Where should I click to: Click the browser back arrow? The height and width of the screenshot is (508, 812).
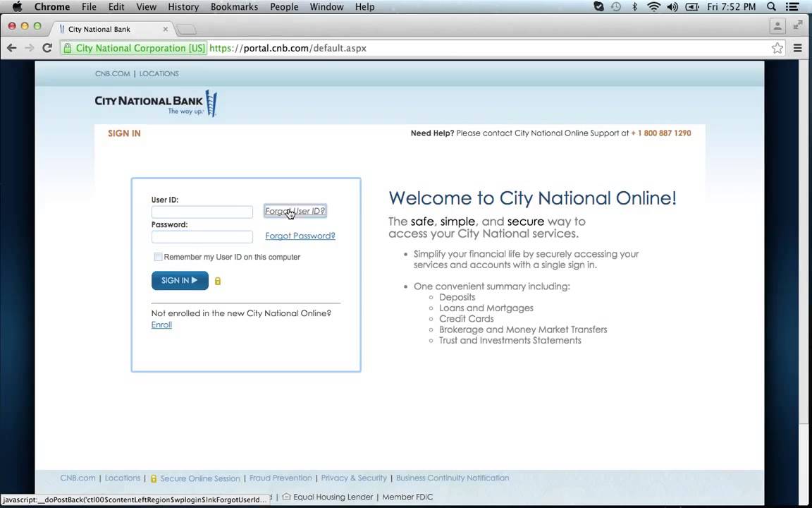click(x=11, y=48)
